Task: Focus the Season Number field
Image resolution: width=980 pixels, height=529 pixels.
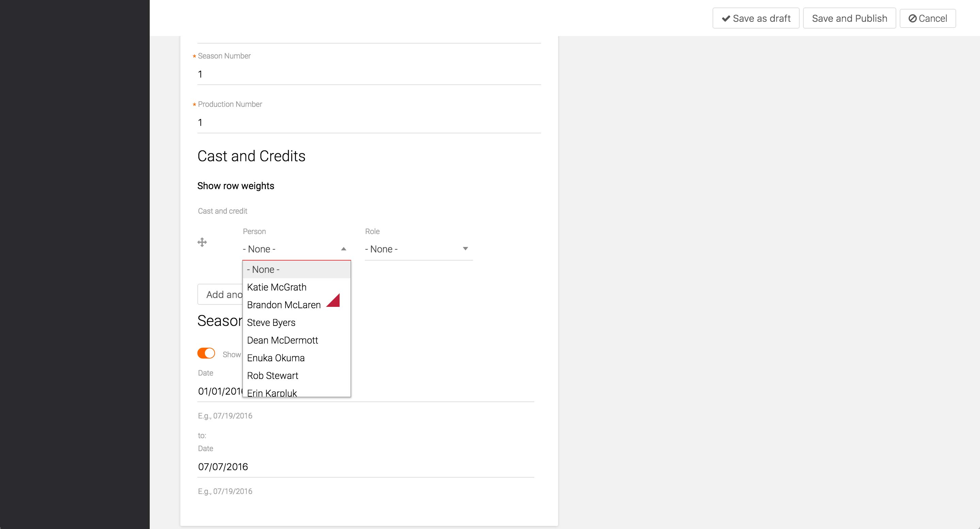Action: point(369,75)
